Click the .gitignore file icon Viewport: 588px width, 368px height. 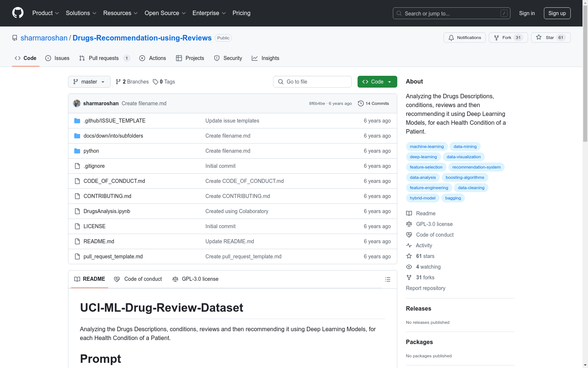77,166
